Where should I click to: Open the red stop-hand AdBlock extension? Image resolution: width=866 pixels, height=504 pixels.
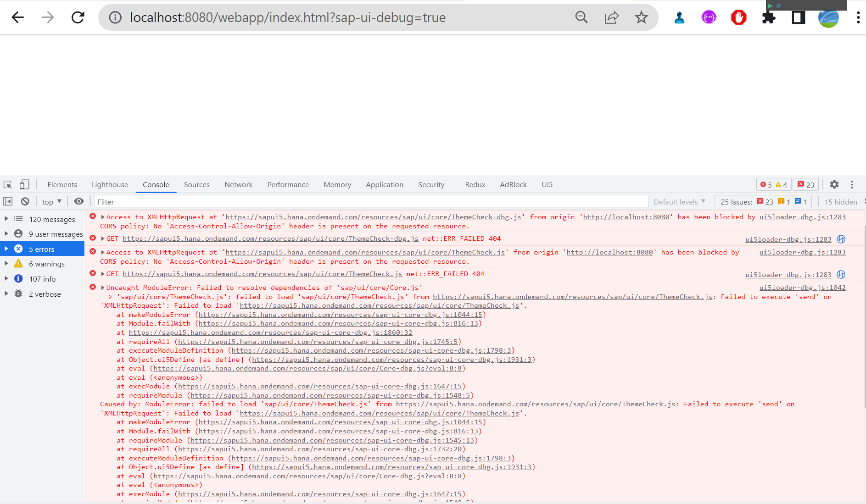pyautogui.click(x=739, y=17)
